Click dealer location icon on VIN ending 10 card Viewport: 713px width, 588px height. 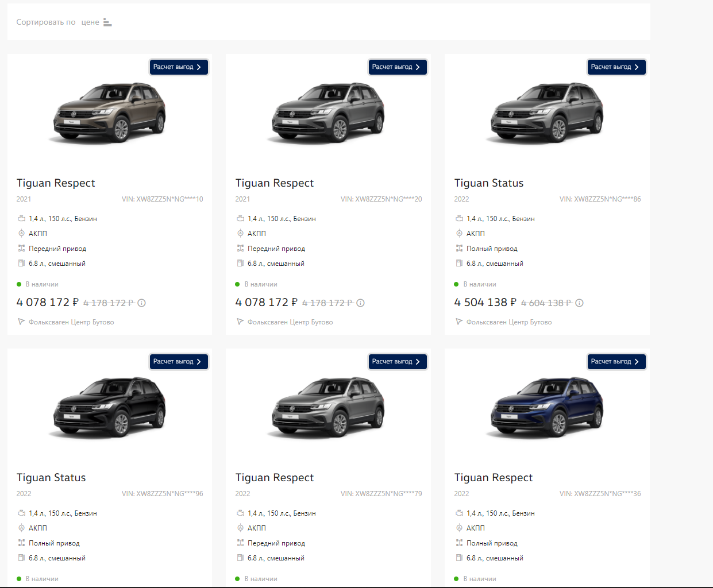pos(21,322)
